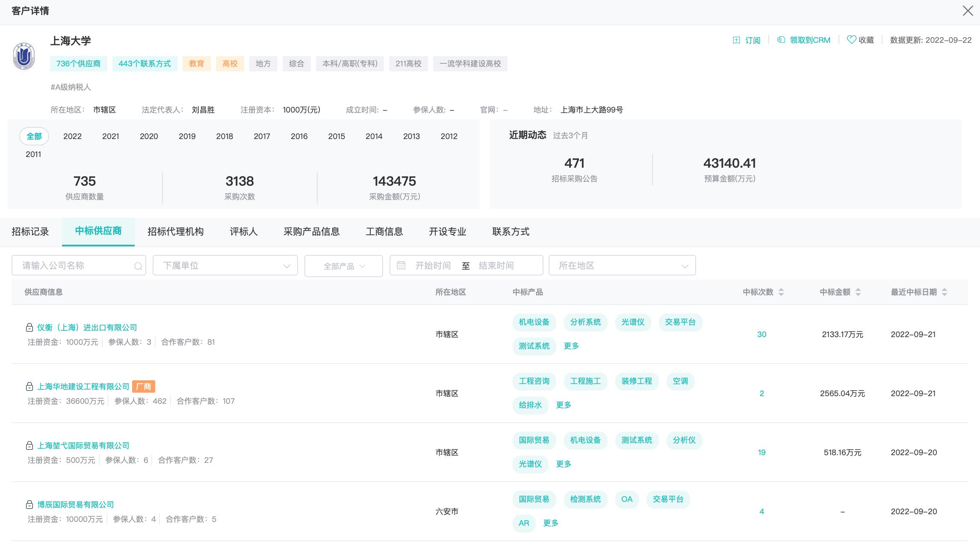The height and width of the screenshot is (545, 980).
Task: Switch to the 联系方式 tab
Action: pos(511,232)
